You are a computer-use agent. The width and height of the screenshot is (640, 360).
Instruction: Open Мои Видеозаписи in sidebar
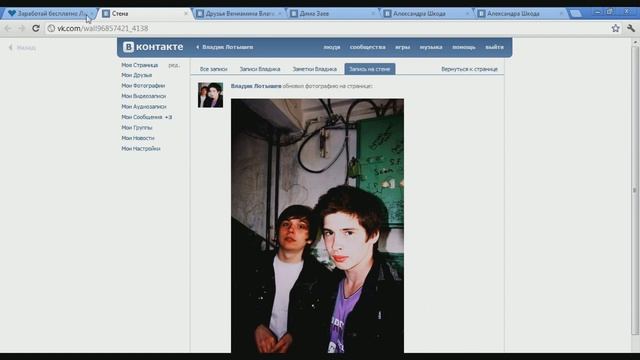[x=144, y=96]
